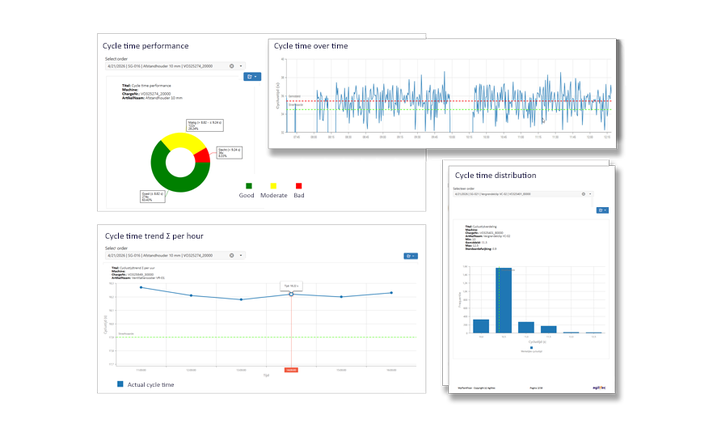Open the order dropdown in Cycle time trend

241,255
